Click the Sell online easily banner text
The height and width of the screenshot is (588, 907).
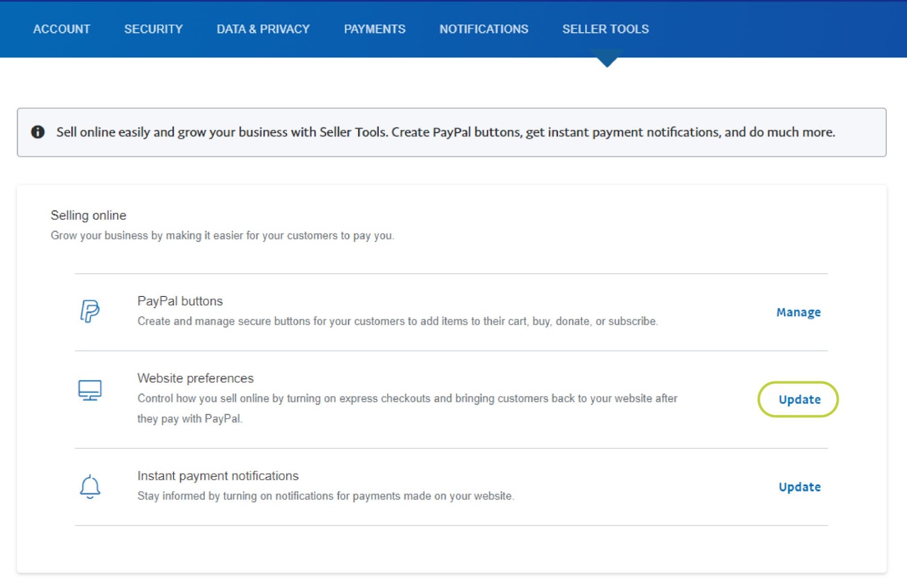(446, 132)
